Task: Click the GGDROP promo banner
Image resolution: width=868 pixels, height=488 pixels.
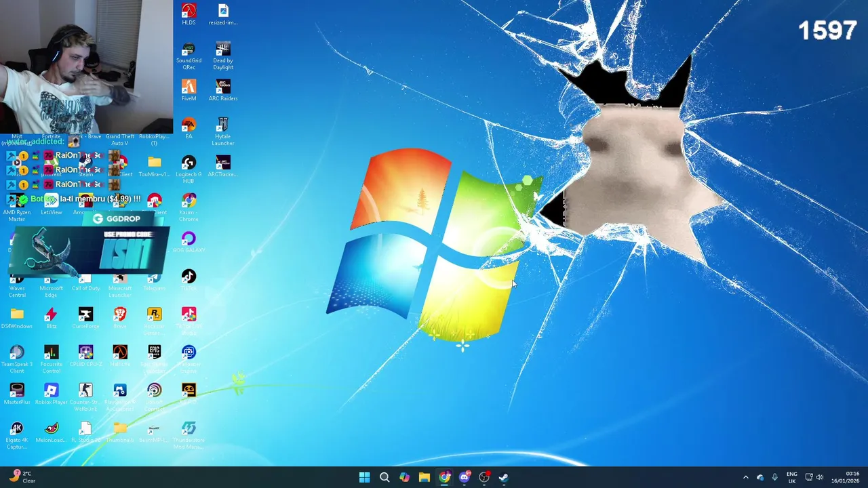Action: (x=89, y=245)
